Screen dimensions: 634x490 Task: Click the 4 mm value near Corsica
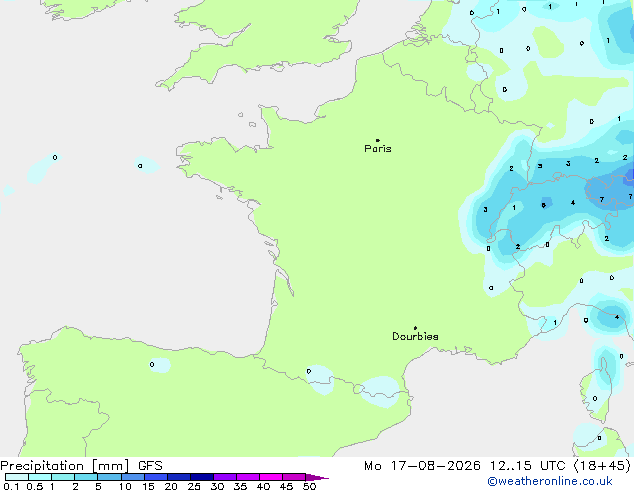pyautogui.click(x=617, y=317)
